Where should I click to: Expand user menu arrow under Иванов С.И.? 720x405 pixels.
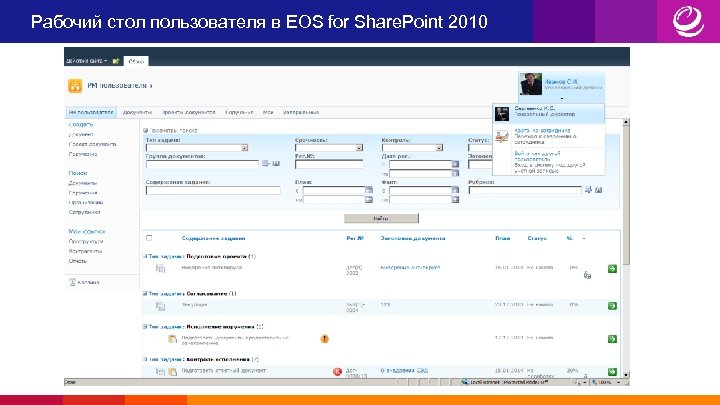pyautogui.click(x=562, y=98)
